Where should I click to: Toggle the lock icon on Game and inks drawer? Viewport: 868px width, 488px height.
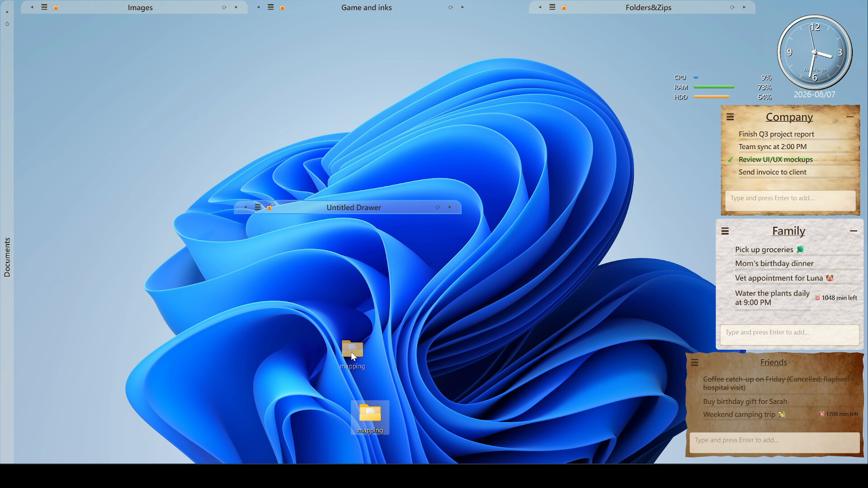point(283,8)
